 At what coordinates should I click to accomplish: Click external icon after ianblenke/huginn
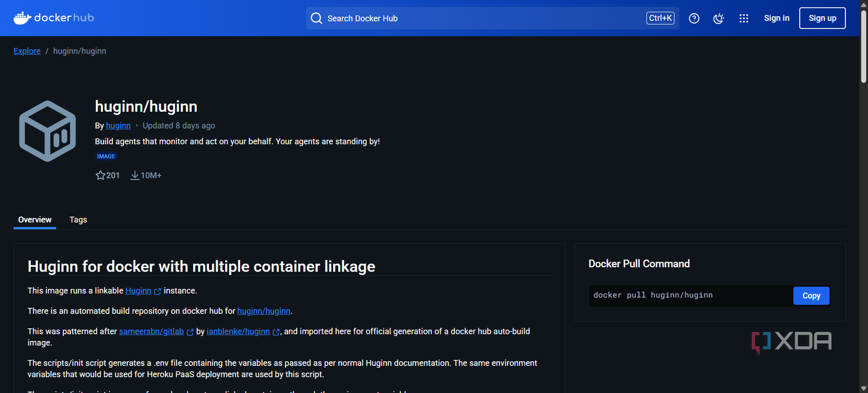[x=277, y=332]
